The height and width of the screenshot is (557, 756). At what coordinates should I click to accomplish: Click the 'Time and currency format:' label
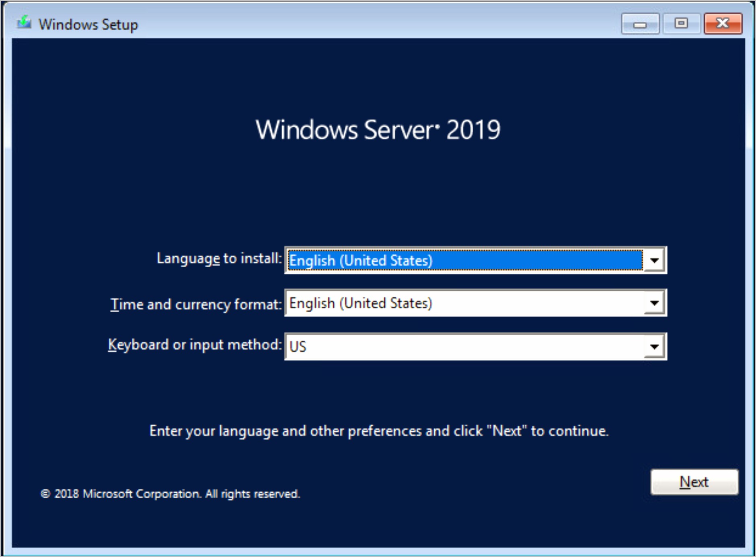[x=196, y=304]
